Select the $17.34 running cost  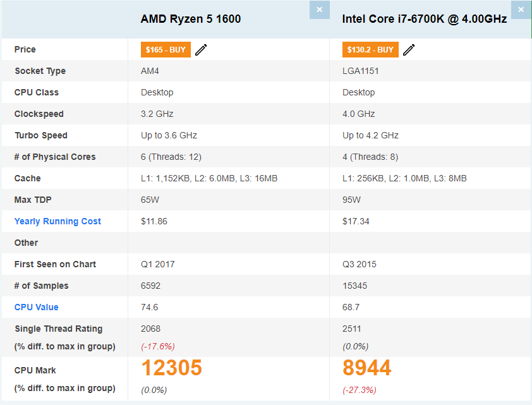[356, 221]
